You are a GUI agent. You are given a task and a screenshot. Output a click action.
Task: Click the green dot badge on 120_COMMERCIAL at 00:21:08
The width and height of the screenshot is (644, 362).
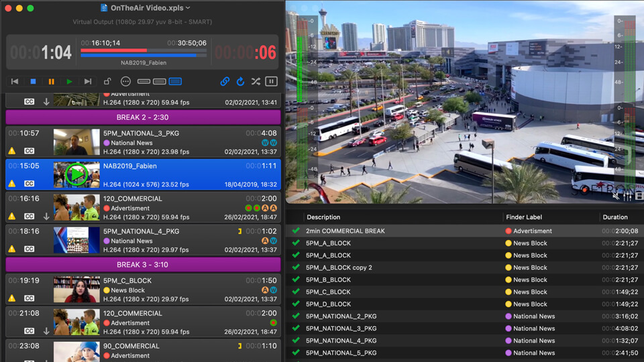click(274, 323)
